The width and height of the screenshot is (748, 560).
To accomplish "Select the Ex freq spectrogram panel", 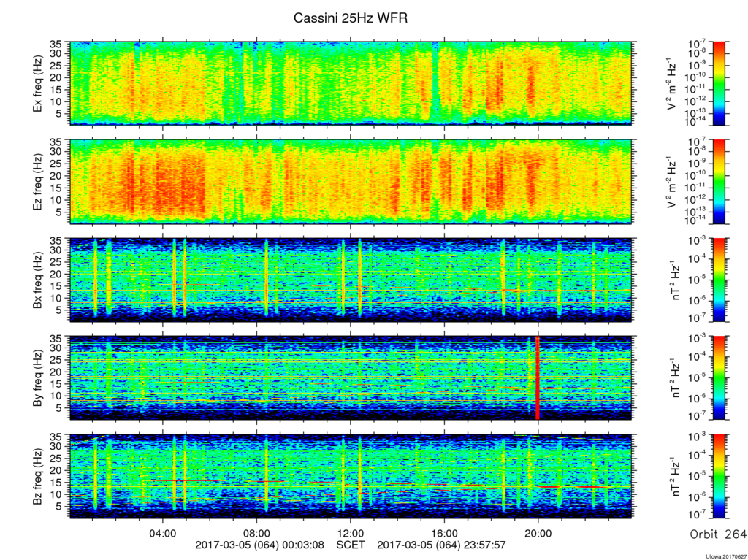I will pos(351,83).
